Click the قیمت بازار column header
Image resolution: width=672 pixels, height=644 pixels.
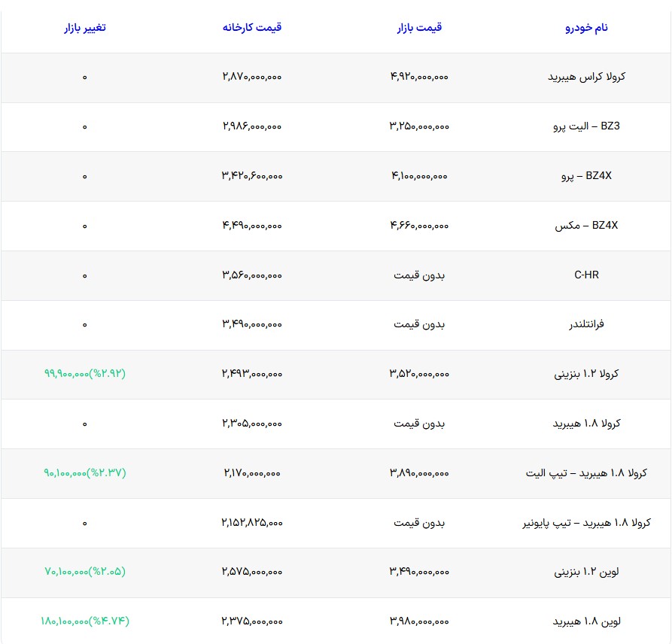[x=419, y=28]
